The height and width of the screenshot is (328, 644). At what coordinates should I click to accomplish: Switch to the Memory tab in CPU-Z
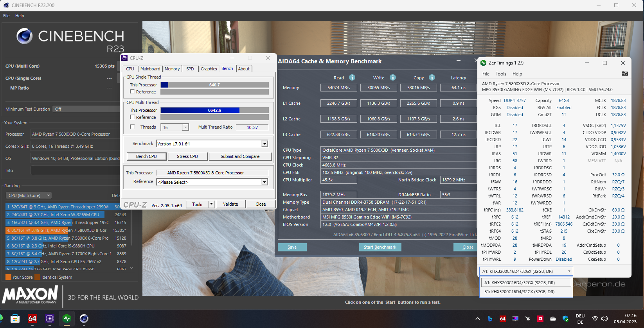tap(172, 69)
